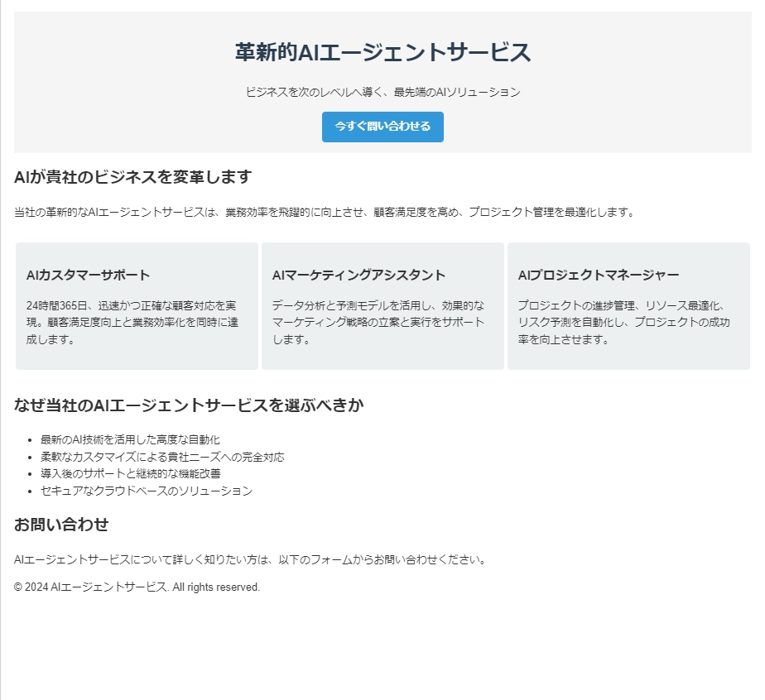
Task: Open the AIプロジェクトマネージャー card title
Action: coord(598,275)
